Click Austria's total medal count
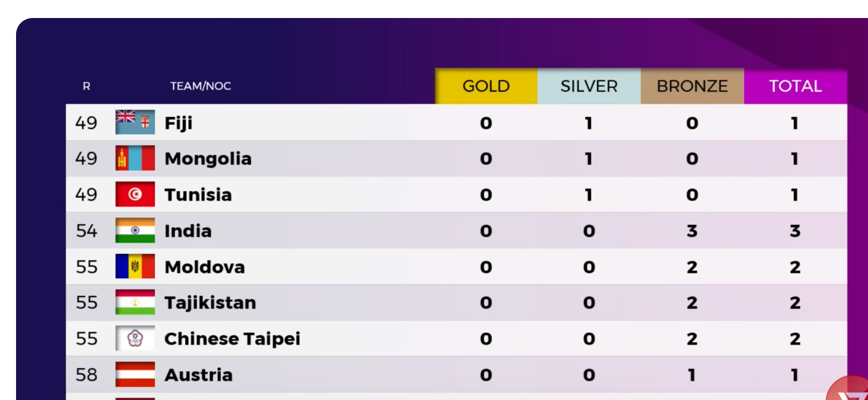Viewport: 868px width, 400px height. 795,375
